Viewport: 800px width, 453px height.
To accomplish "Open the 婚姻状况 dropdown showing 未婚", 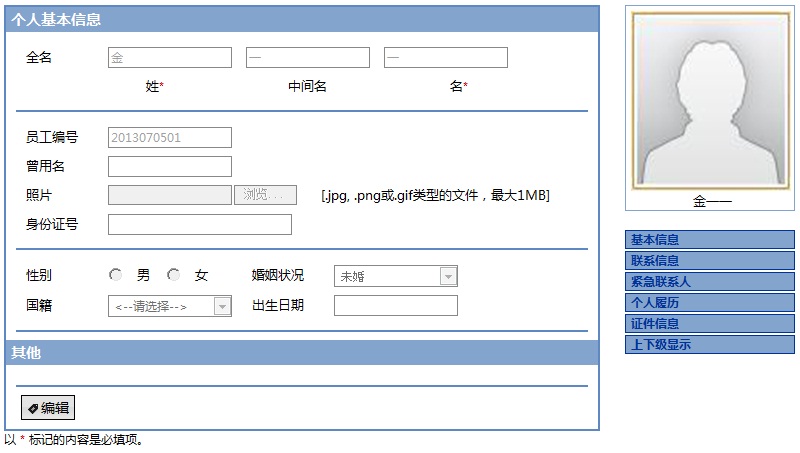I will (396, 276).
